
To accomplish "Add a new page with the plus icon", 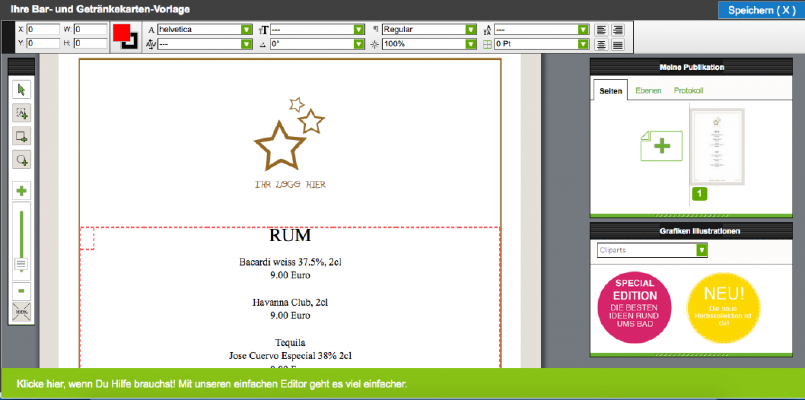I will (661, 146).
